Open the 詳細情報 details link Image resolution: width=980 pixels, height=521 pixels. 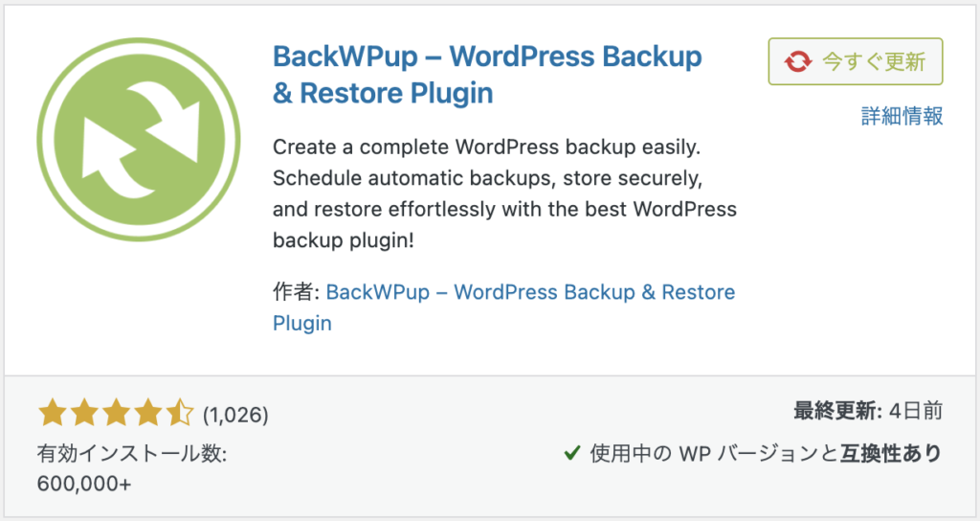click(x=902, y=117)
